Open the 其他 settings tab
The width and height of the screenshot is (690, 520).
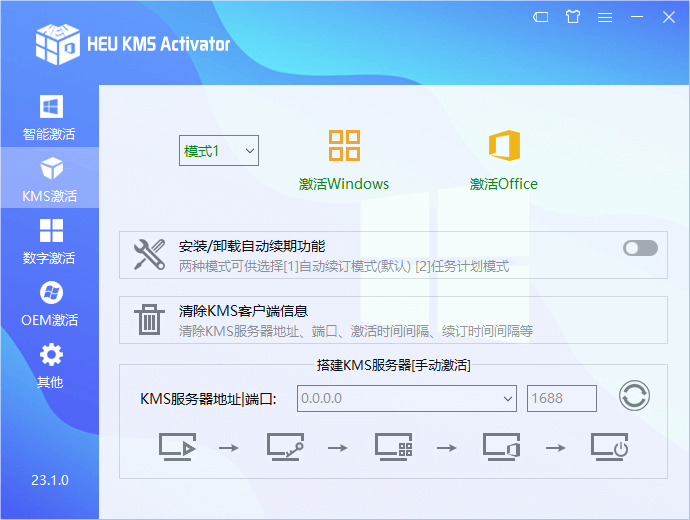(49, 365)
